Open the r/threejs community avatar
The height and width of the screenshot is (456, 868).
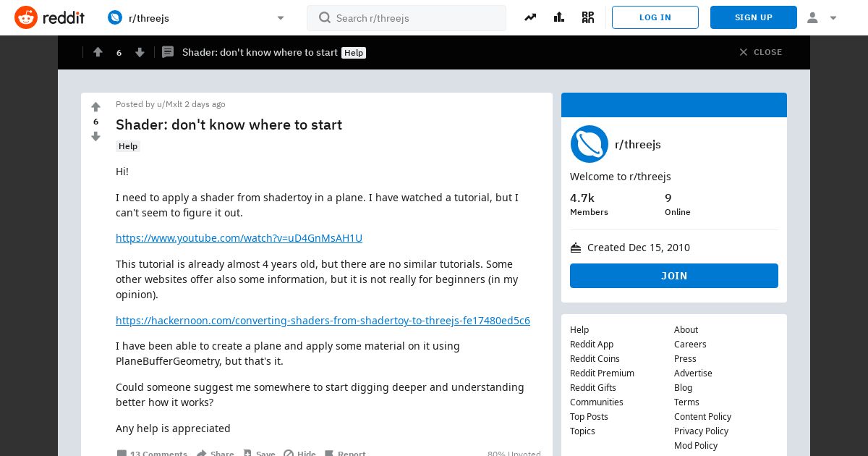coord(589,144)
